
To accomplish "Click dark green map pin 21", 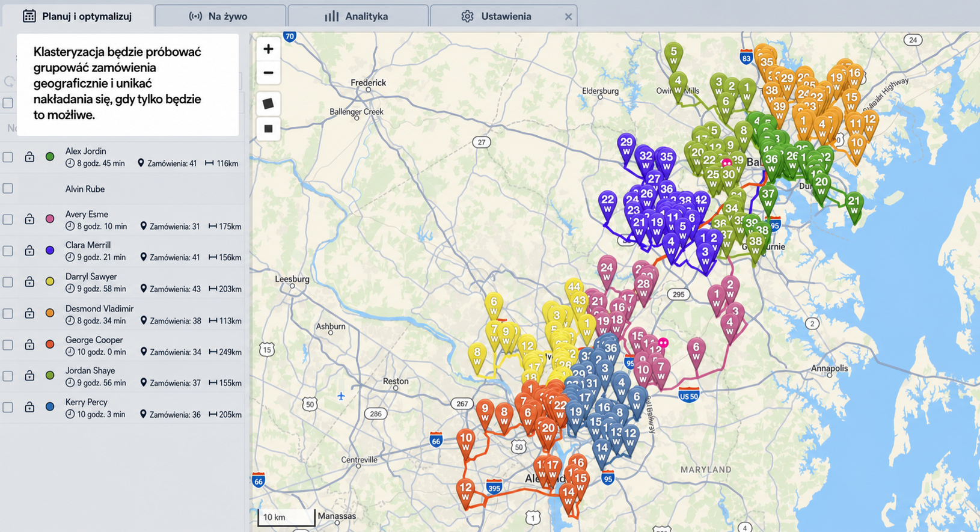I will (854, 206).
